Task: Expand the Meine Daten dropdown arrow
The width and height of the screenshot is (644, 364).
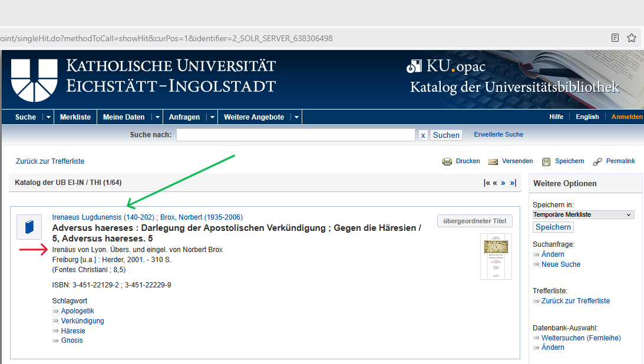Action: (x=157, y=117)
